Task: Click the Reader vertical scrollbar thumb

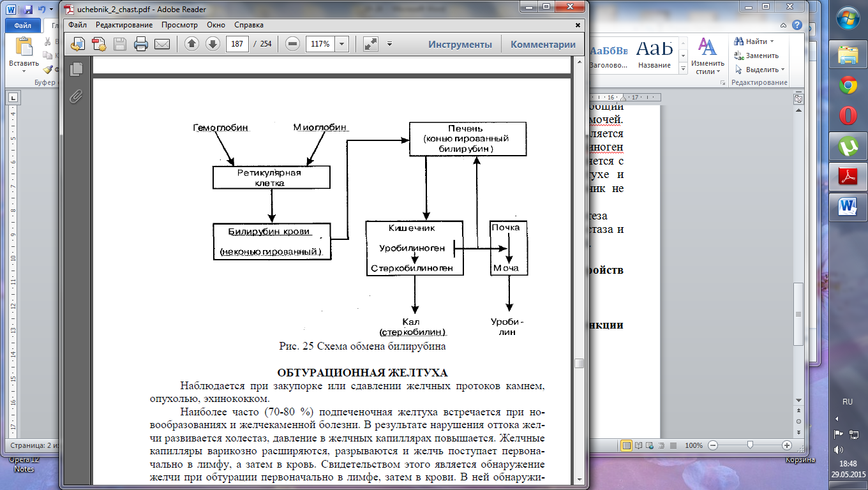Action: [580, 363]
